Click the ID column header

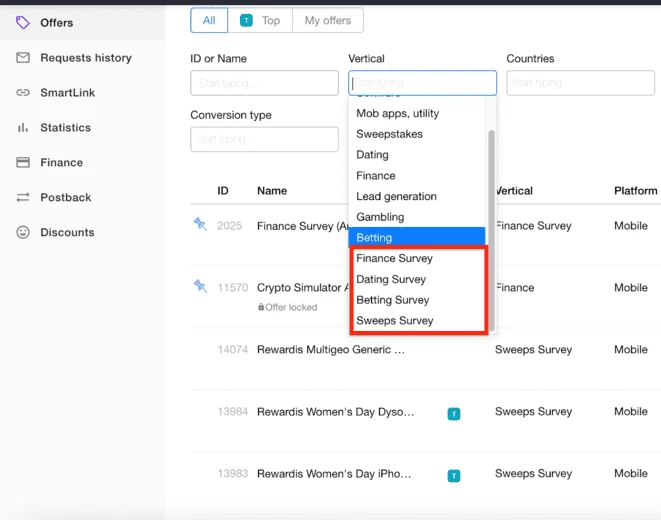point(223,191)
